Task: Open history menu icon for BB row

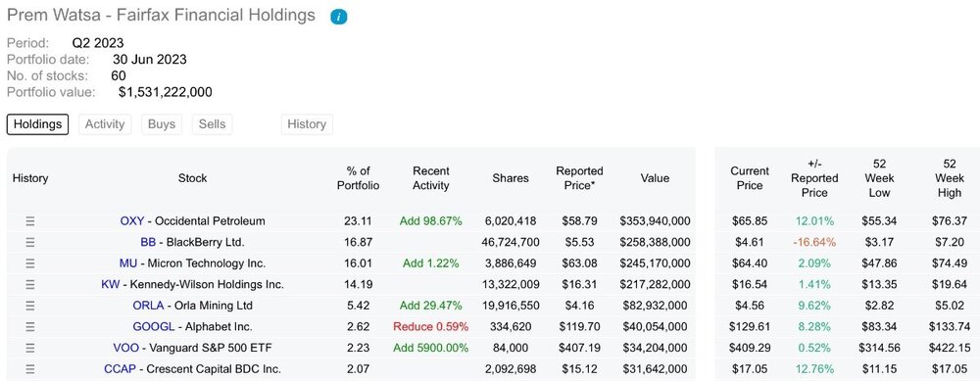Action: (x=30, y=242)
